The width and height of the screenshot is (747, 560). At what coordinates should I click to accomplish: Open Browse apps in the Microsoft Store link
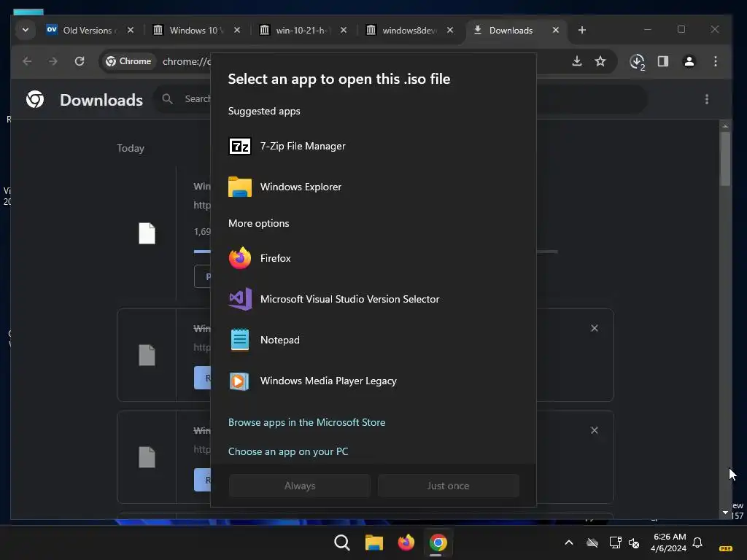point(307,422)
